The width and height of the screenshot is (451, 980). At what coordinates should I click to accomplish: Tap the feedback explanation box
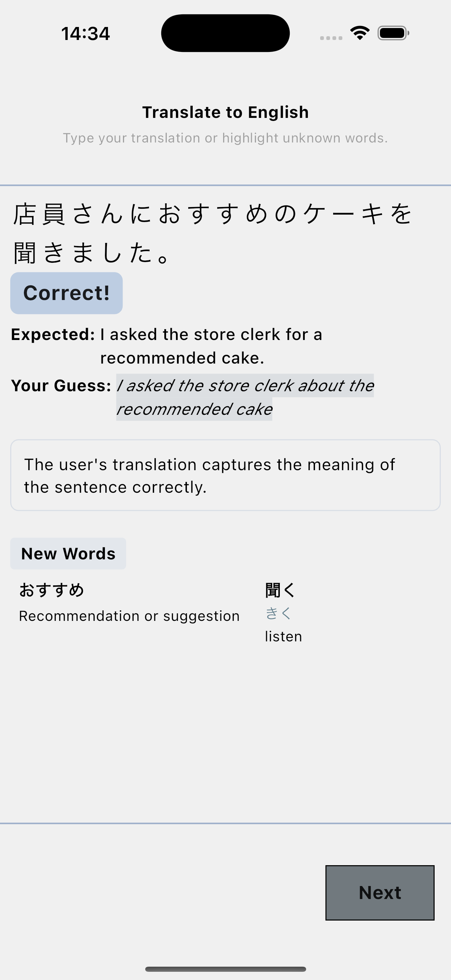tap(225, 475)
